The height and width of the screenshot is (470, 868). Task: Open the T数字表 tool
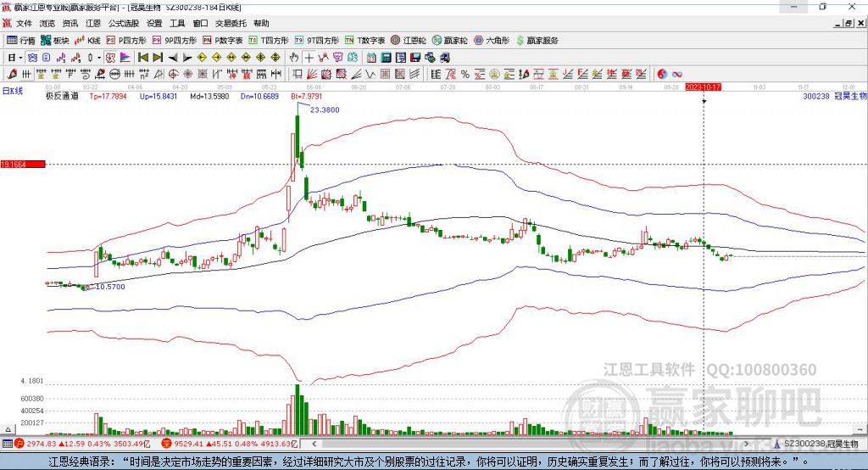tap(364, 41)
